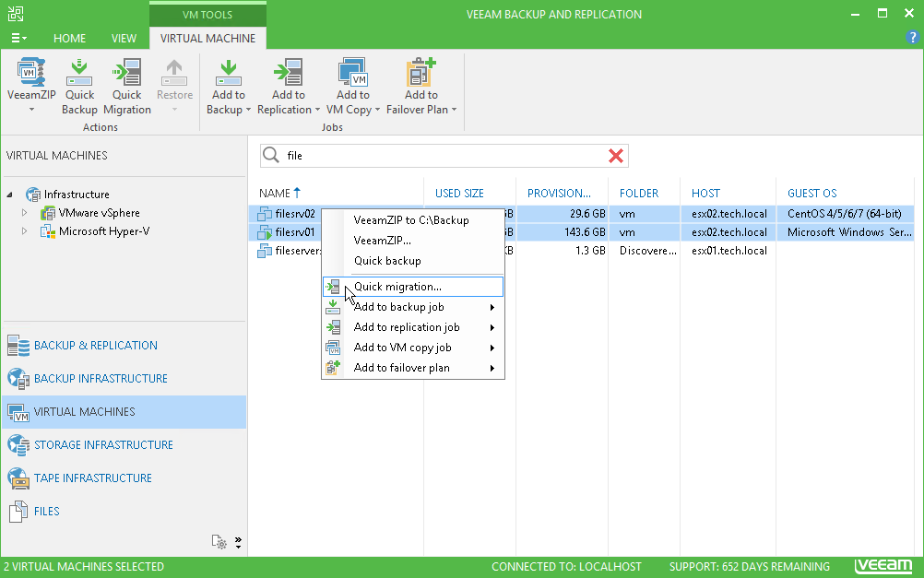Click the Microsoft Hyper-V tree icon

48,231
